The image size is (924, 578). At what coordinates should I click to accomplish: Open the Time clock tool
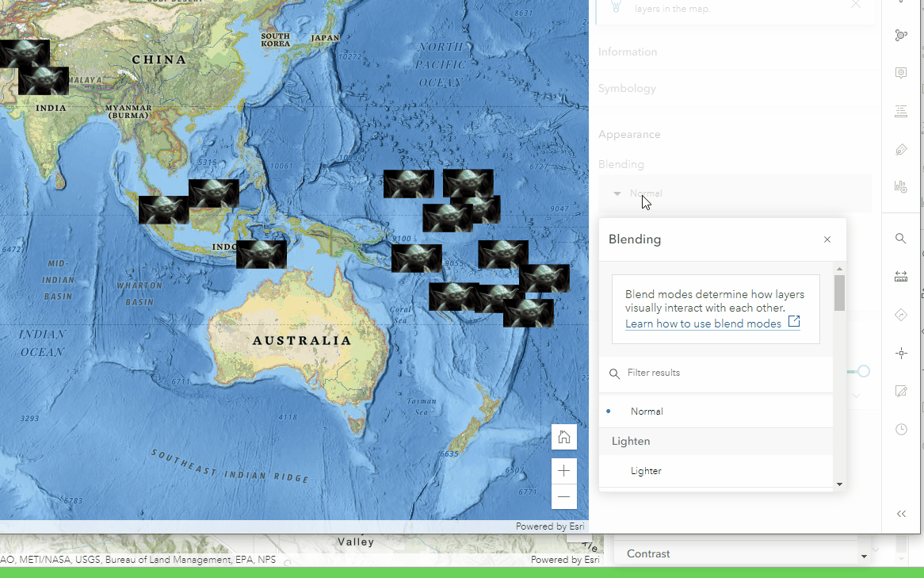(900, 430)
